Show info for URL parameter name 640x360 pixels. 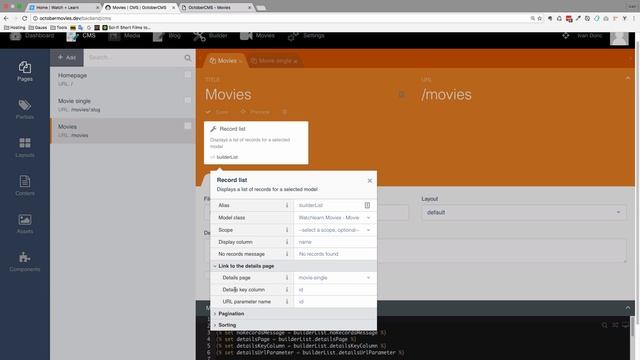287,302
